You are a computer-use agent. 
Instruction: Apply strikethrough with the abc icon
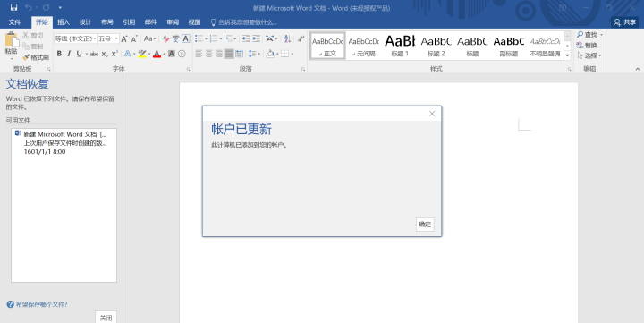point(94,54)
